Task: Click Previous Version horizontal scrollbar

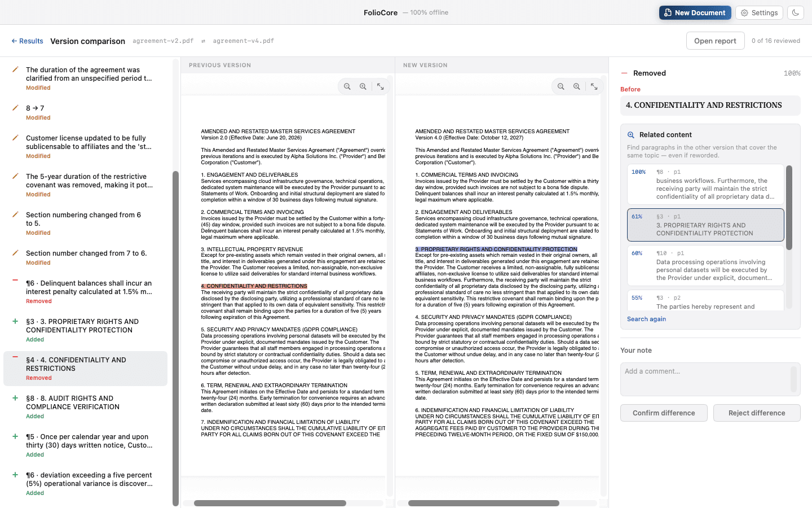Action: 270,503
